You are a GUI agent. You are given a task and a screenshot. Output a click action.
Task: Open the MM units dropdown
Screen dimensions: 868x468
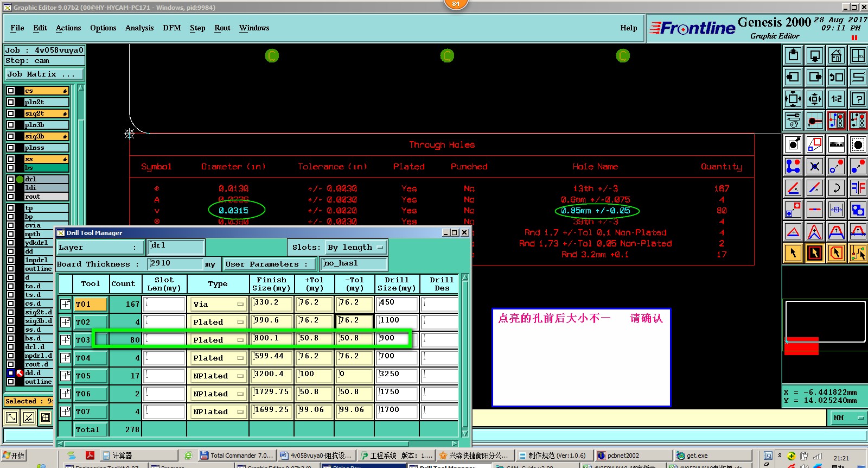point(848,418)
